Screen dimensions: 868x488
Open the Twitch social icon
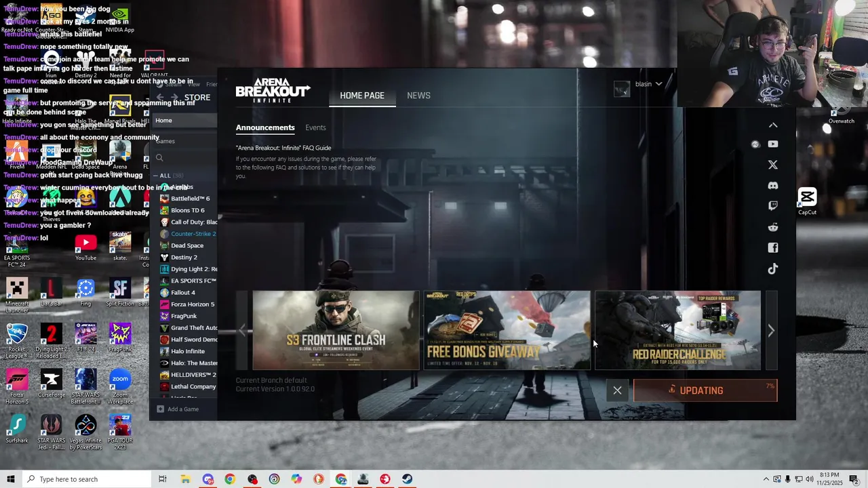click(x=773, y=206)
